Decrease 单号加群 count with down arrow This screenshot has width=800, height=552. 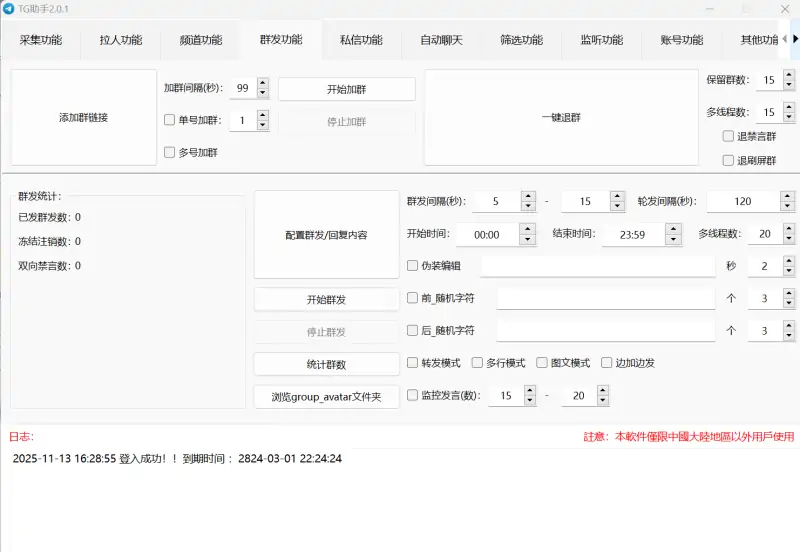262,126
